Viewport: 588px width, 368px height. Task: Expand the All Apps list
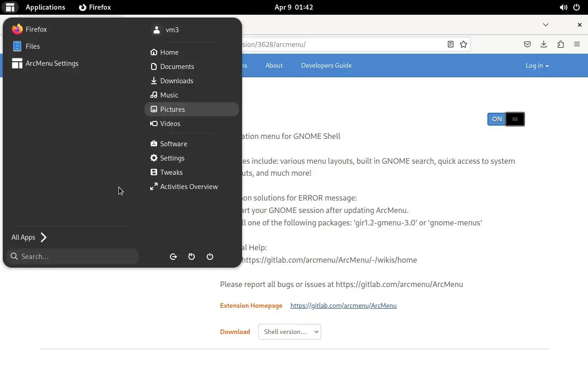(29, 237)
